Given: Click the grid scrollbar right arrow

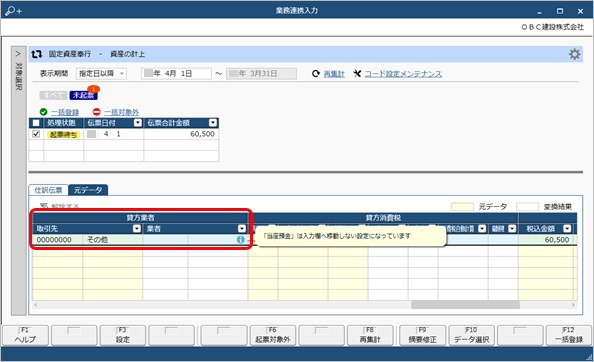Looking at the screenshot, I should point(573,304).
